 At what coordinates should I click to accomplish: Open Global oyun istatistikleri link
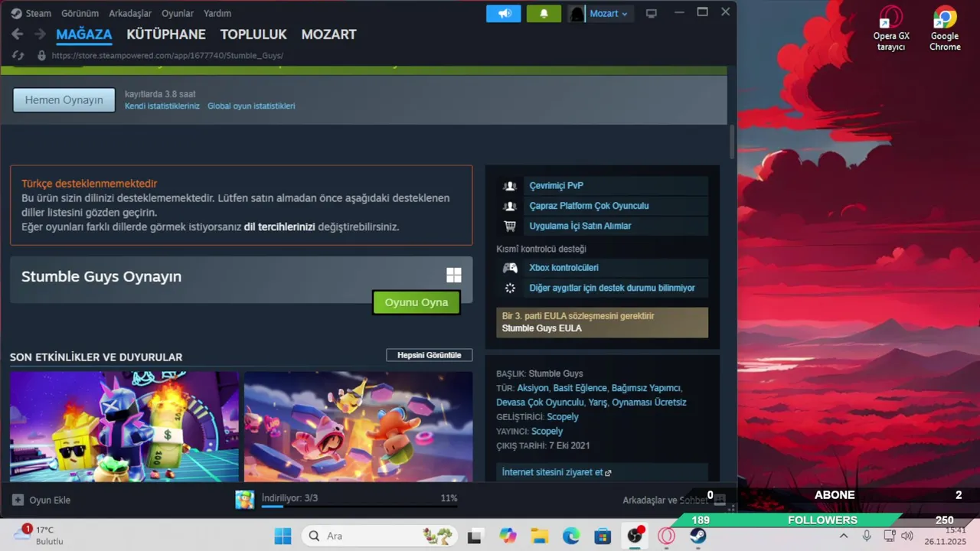coord(251,106)
